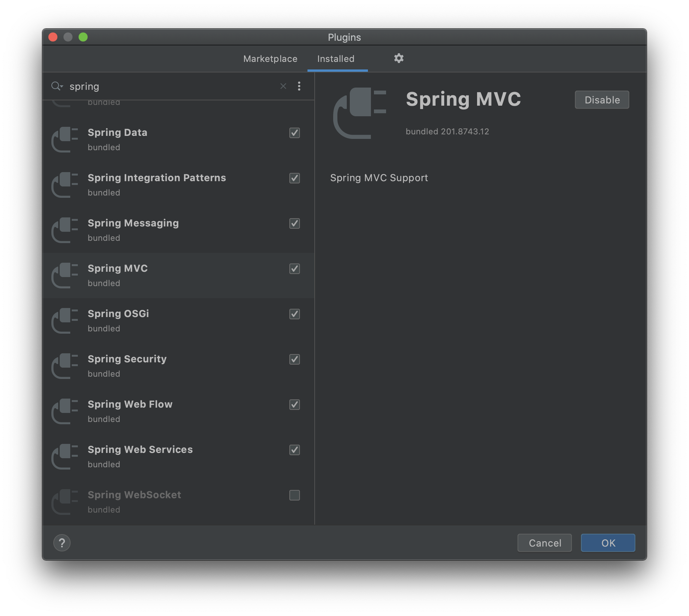Uncheck the Spring Messaging checkbox
The image size is (689, 616).
[x=295, y=223]
